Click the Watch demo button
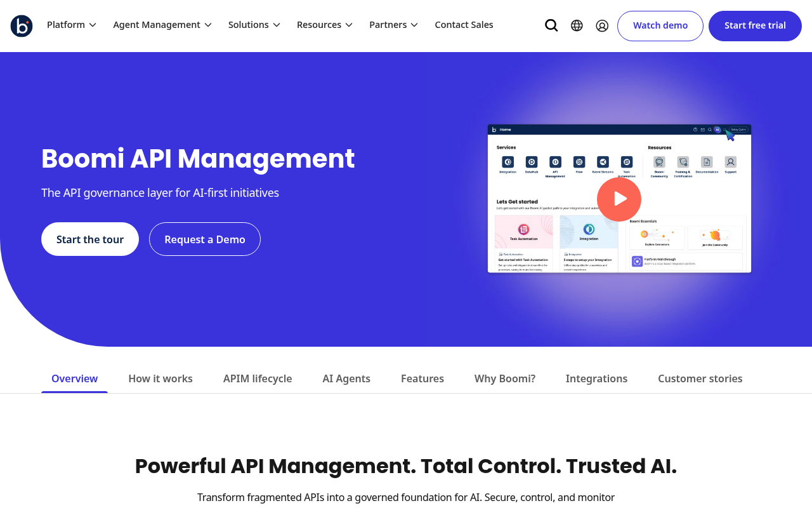 tap(660, 26)
